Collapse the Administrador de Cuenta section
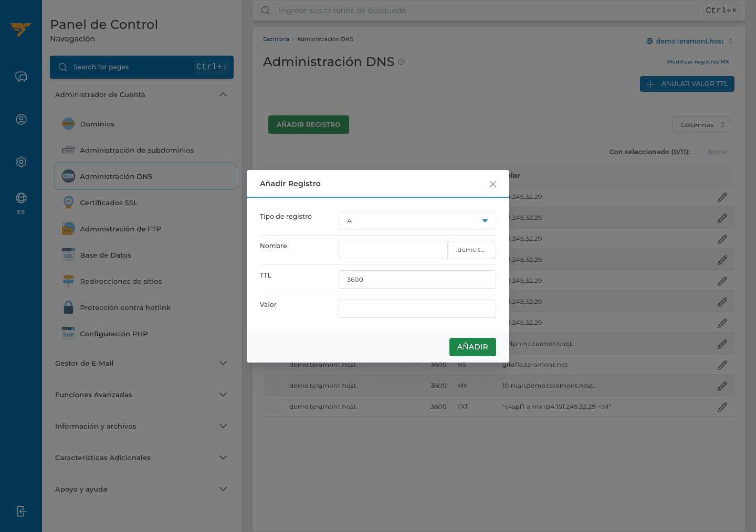 pyautogui.click(x=142, y=95)
